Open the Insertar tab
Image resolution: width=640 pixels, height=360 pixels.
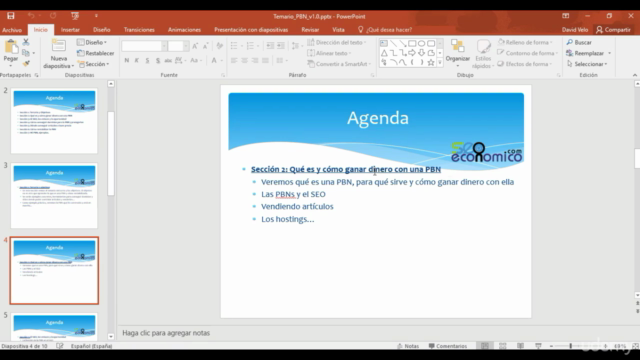tap(70, 30)
